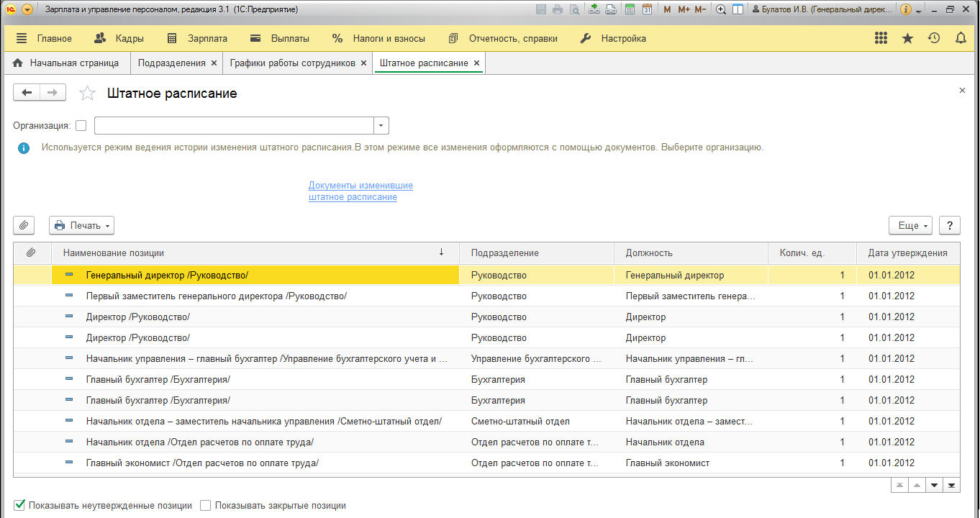Sort by Дата утверждения column header
The height and width of the screenshot is (518, 980).
(908, 253)
